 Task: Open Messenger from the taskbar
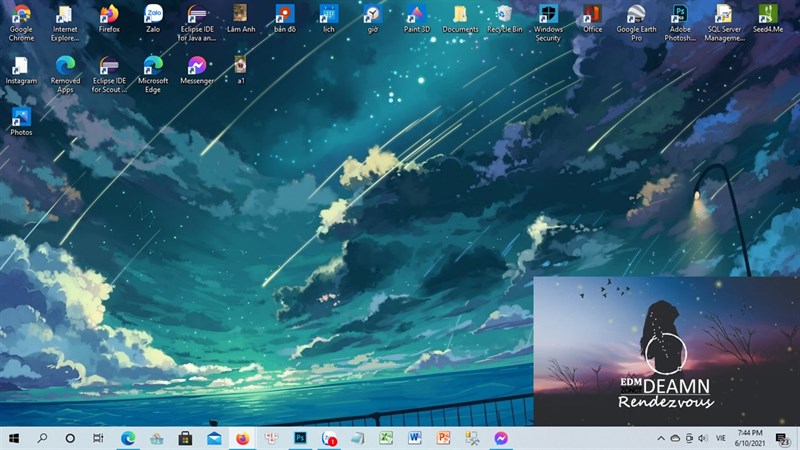click(x=501, y=438)
